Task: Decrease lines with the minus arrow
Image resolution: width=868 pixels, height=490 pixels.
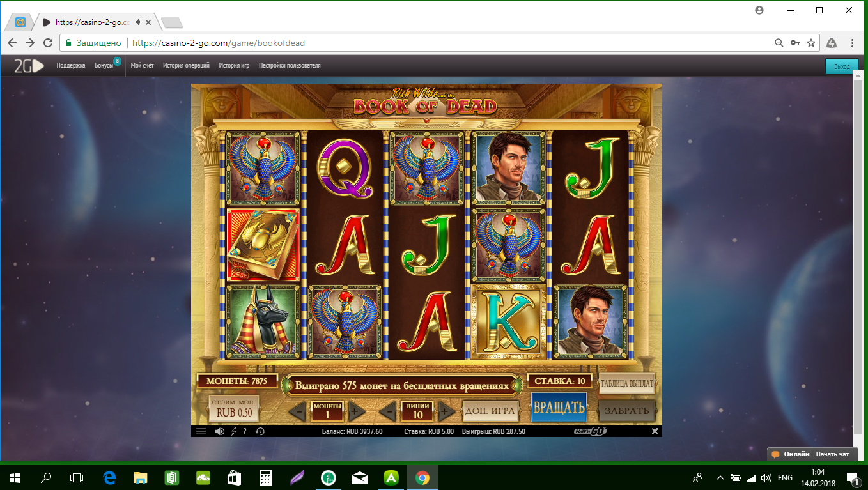Action: pyautogui.click(x=389, y=411)
